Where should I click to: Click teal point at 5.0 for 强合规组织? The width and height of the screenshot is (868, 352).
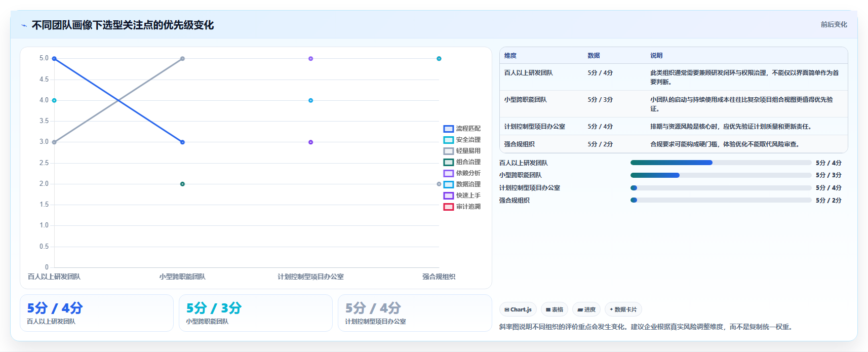point(439,59)
